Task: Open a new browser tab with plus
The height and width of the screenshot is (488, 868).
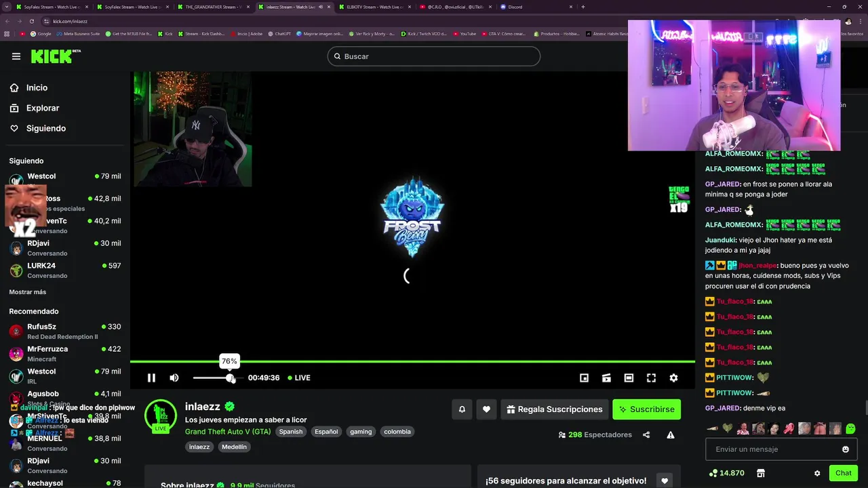Action: [x=583, y=7]
